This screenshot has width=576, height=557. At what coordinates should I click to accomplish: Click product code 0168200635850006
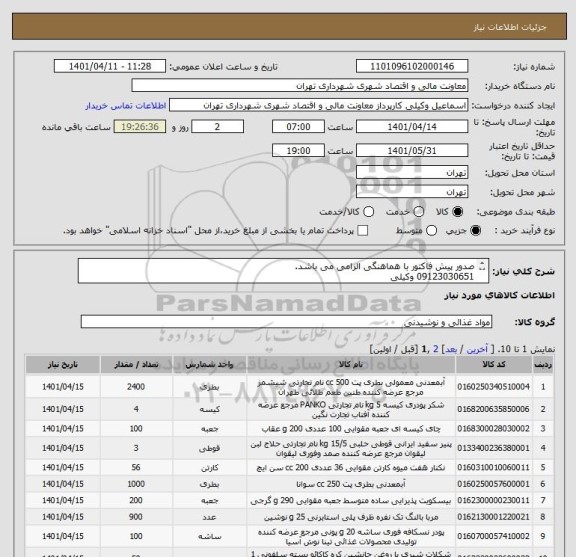coord(493,409)
